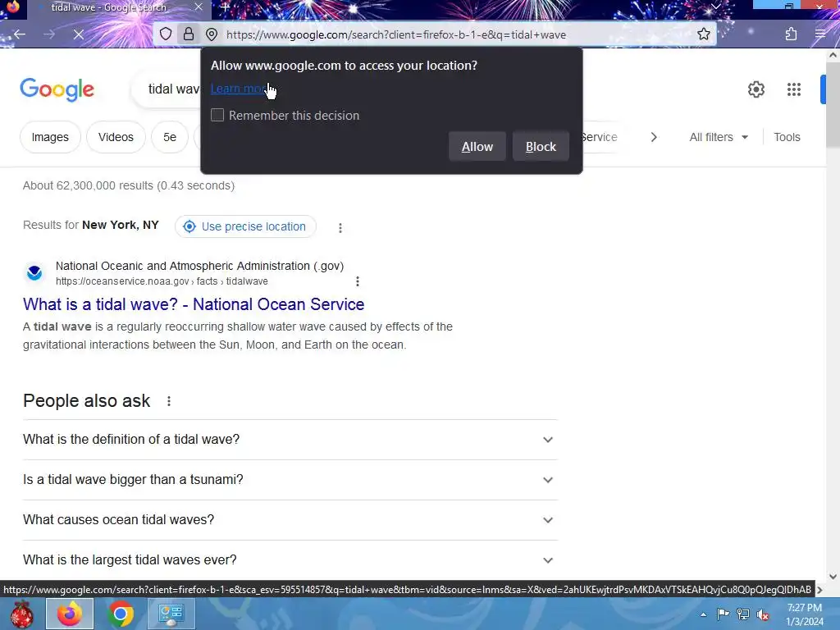
Task: Click the forward navigation arrow
Action: (49, 34)
